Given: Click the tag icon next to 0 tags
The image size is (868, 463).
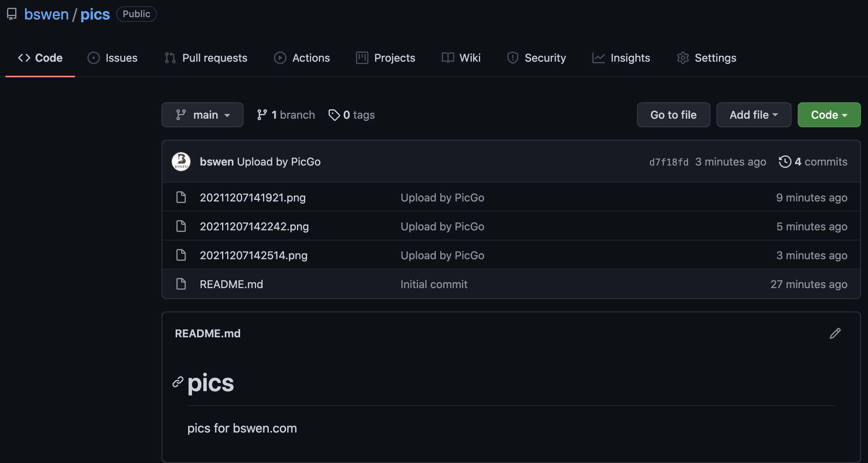Looking at the screenshot, I should click(334, 115).
